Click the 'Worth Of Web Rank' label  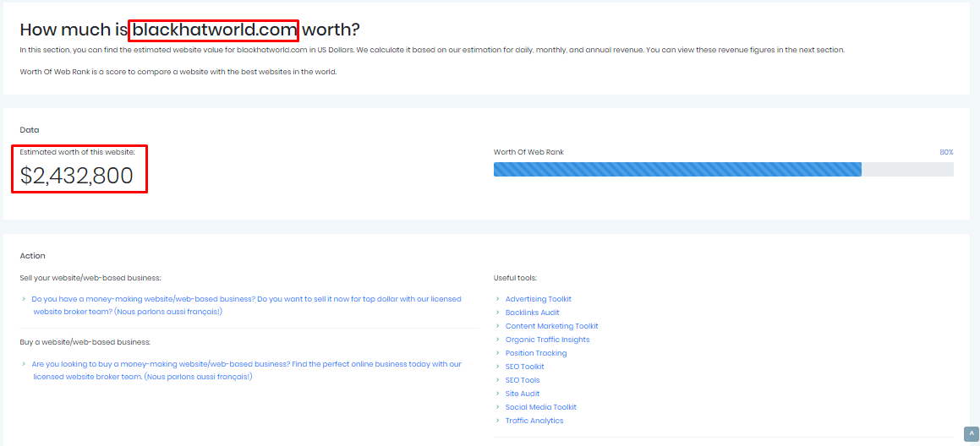528,152
